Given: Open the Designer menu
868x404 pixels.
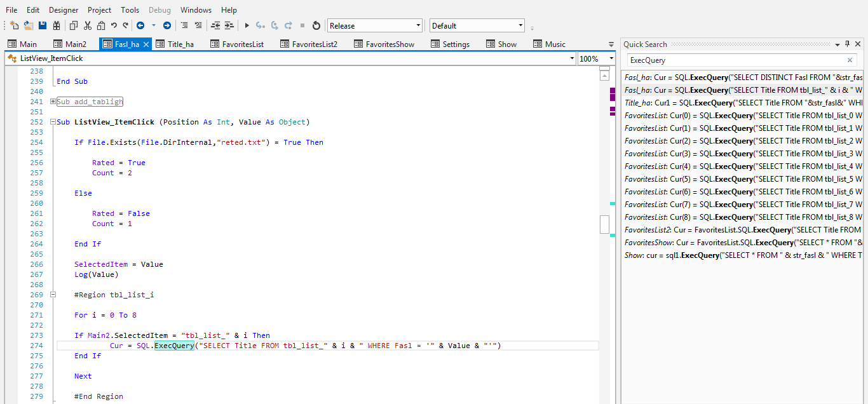Looking at the screenshot, I should (x=64, y=10).
